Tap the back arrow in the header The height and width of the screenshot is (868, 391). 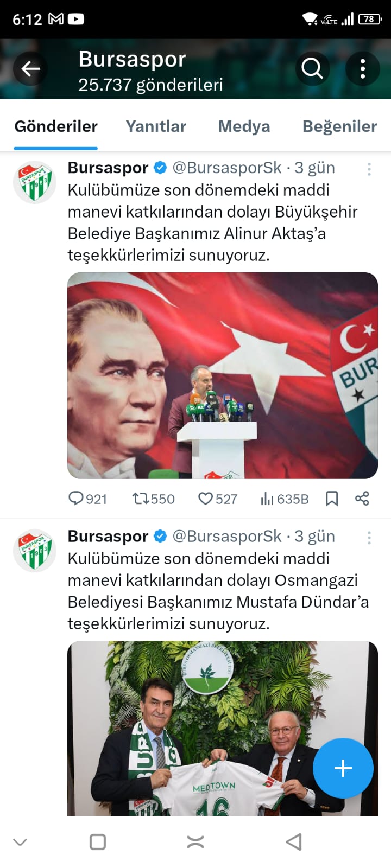point(31,69)
